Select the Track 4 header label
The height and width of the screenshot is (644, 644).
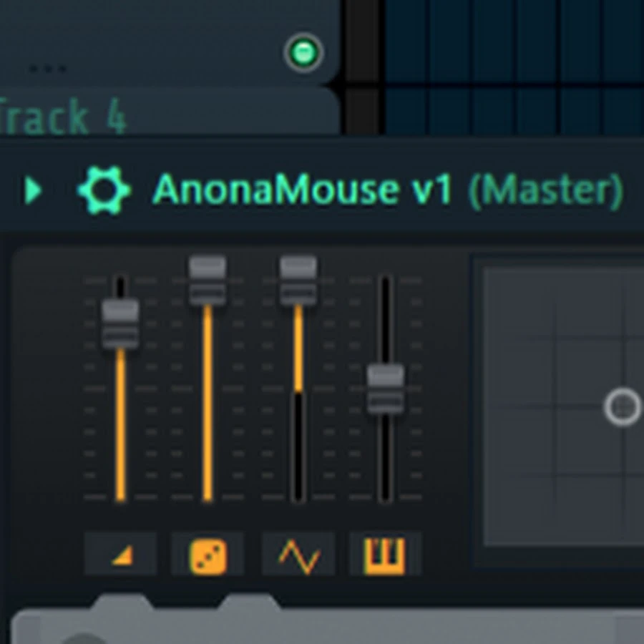click(63, 117)
